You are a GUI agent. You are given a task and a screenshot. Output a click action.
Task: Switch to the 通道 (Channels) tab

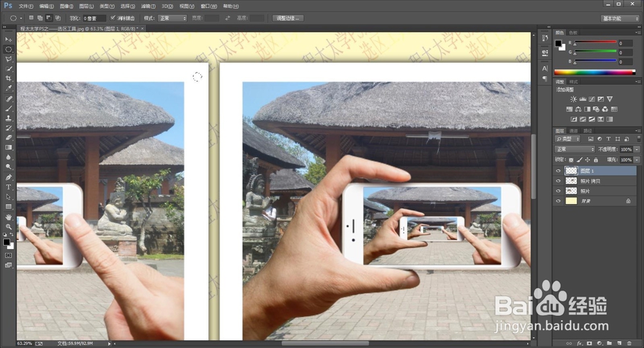tap(574, 131)
